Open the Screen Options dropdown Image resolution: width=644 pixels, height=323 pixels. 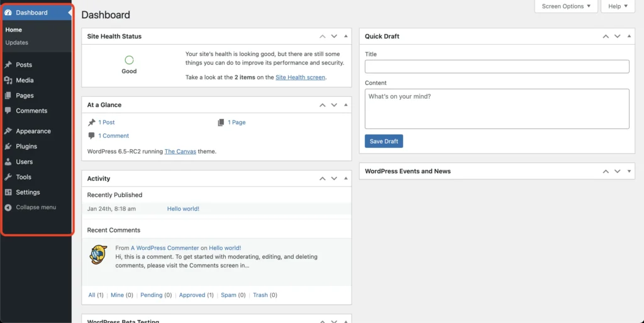pyautogui.click(x=566, y=6)
